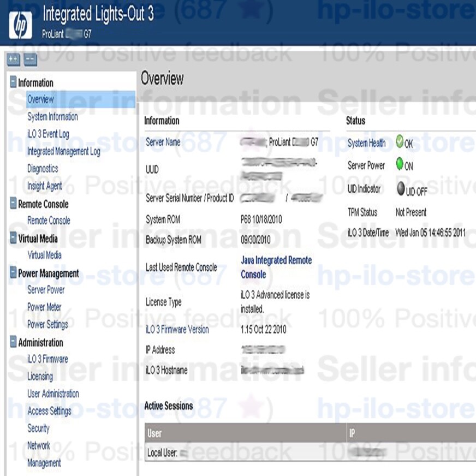The width and height of the screenshot is (476, 476).
Task: Open Security page
Action: pos(38,428)
